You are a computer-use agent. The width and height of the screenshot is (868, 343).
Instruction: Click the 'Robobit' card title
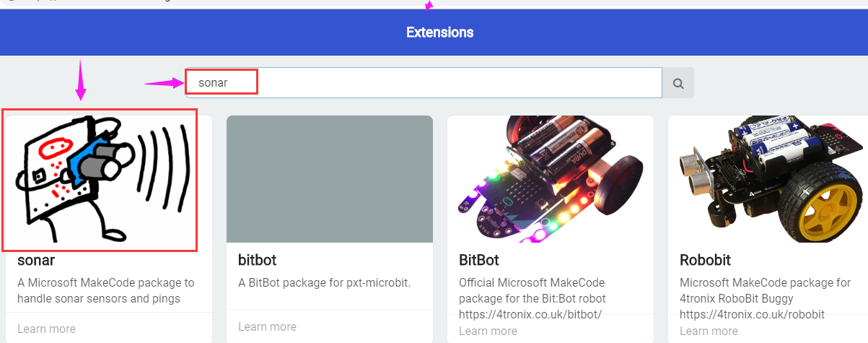click(705, 260)
